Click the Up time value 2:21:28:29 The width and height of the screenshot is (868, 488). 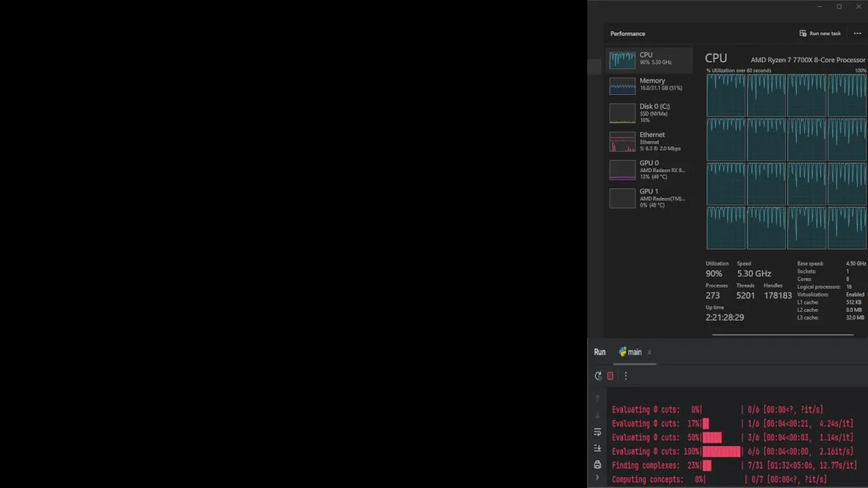coord(725,317)
